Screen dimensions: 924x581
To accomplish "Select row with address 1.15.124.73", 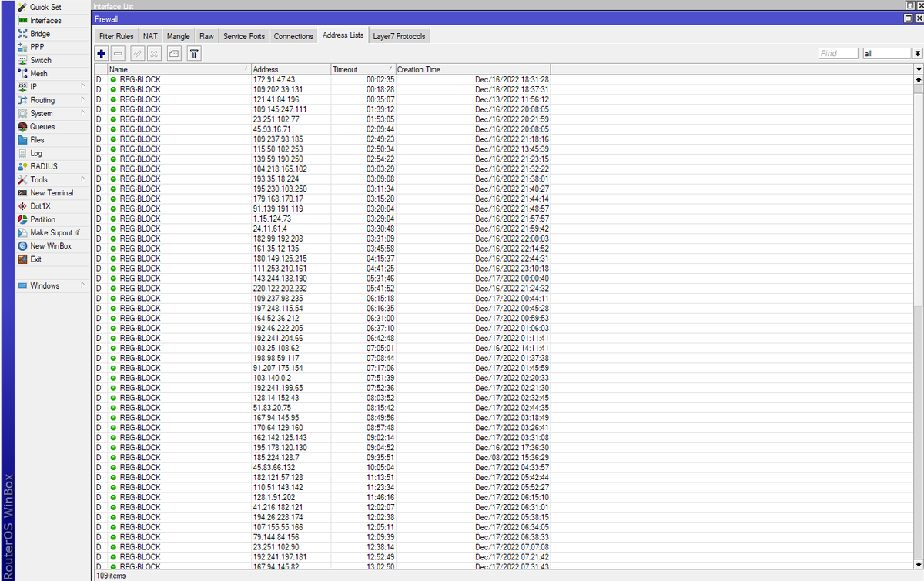I will [503, 219].
